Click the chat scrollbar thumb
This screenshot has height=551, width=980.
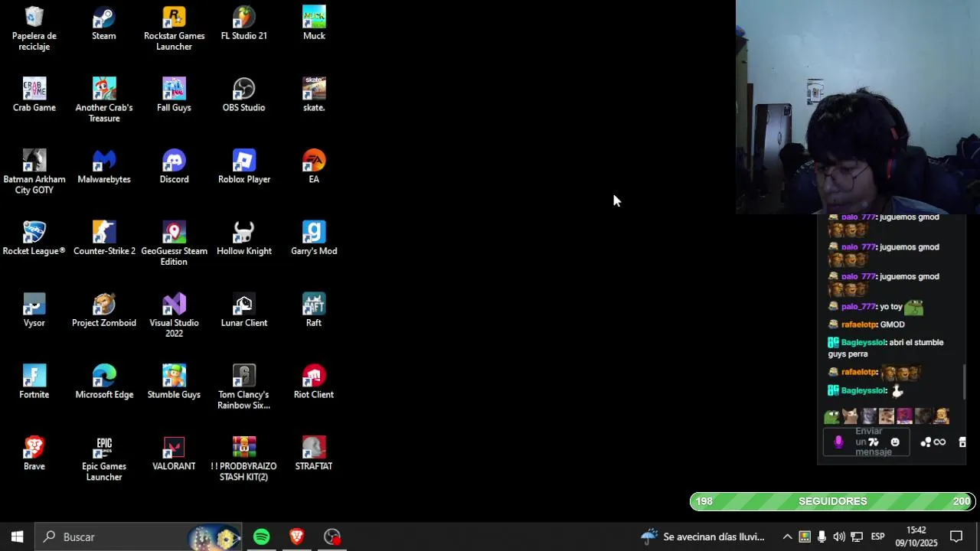[964, 381]
